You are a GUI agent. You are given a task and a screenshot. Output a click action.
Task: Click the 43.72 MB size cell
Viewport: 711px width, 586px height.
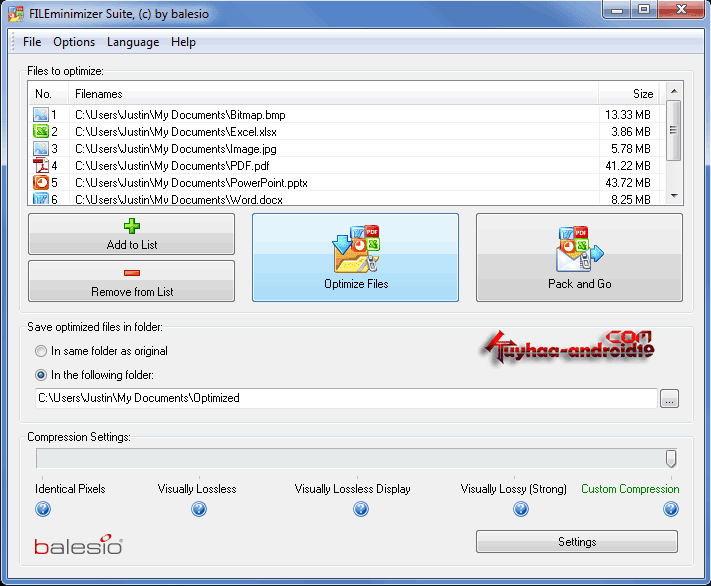click(628, 183)
